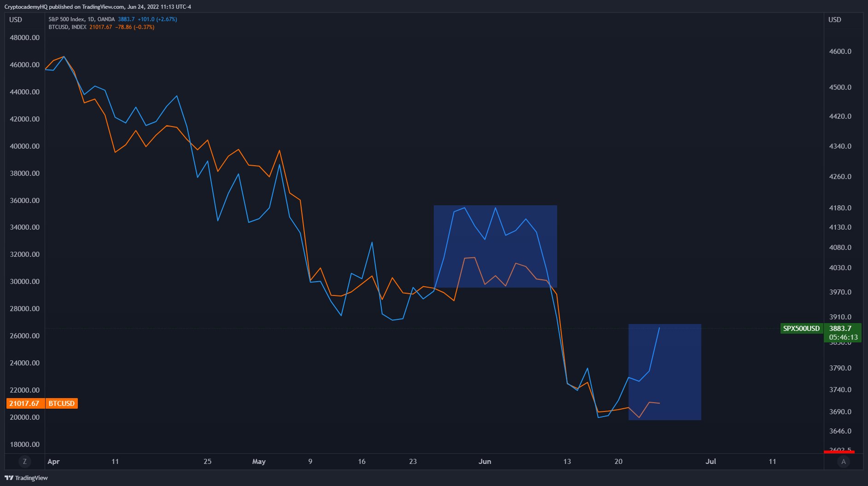Click the USD label on the left price axis
Screen dimensions: 868x486
(x=15, y=20)
